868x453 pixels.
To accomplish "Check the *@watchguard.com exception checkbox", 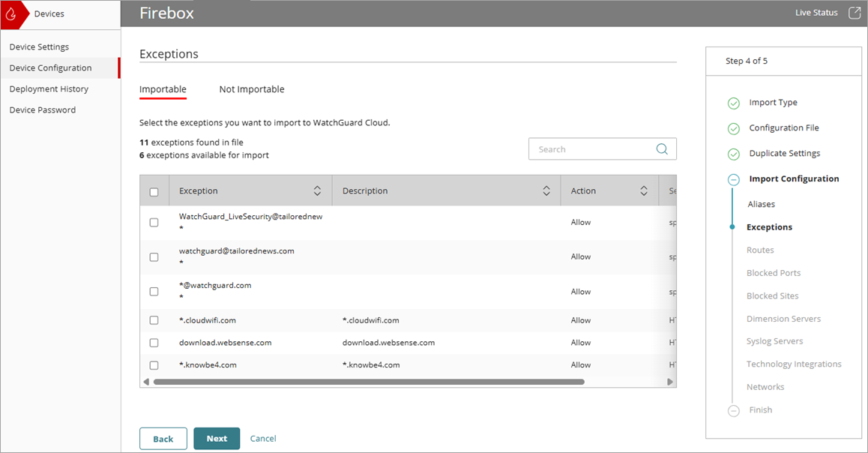I will click(x=154, y=291).
